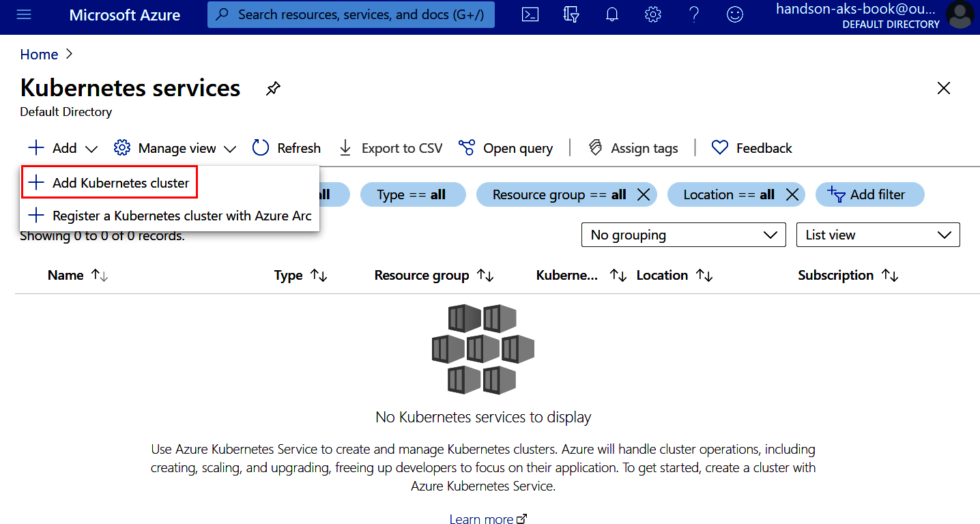Select Add Kubernetes cluster menu entry

coord(110,183)
